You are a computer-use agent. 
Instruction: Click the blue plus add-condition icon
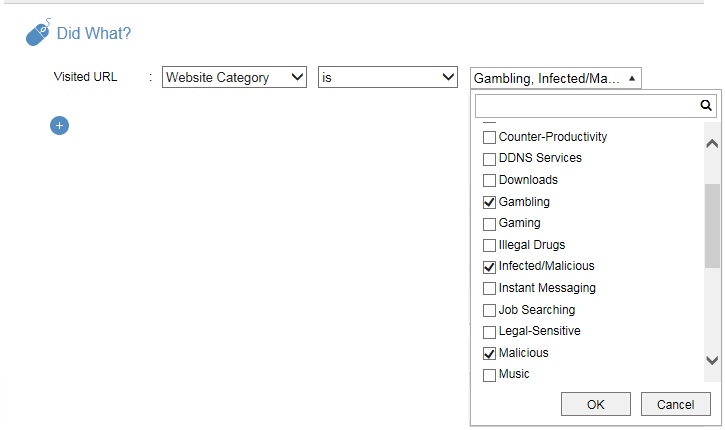(x=59, y=125)
